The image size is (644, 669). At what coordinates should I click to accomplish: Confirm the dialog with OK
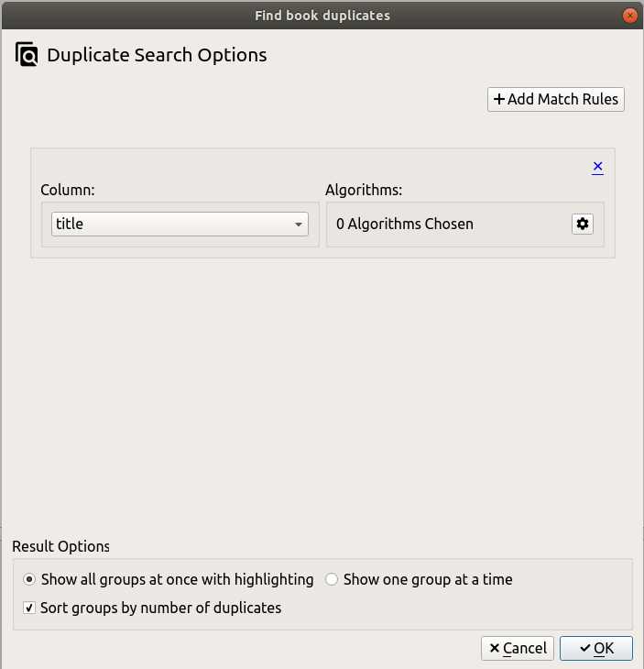tap(596, 649)
